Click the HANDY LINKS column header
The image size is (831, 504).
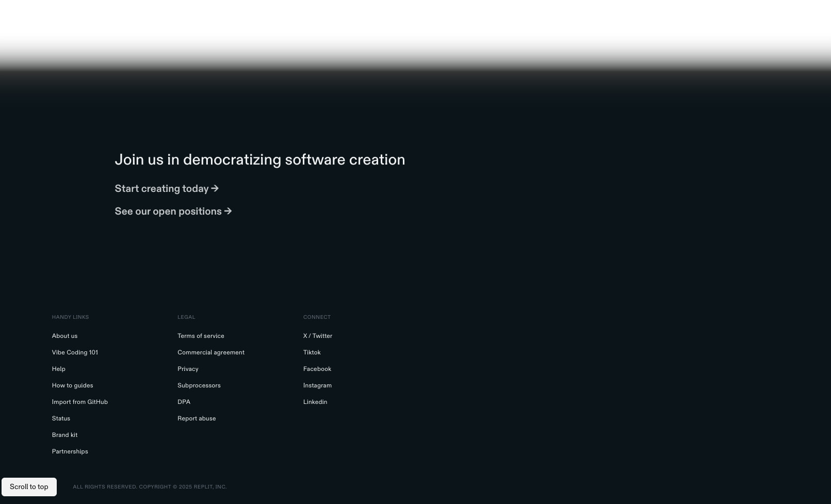pyautogui.click(x=71, y=317)
